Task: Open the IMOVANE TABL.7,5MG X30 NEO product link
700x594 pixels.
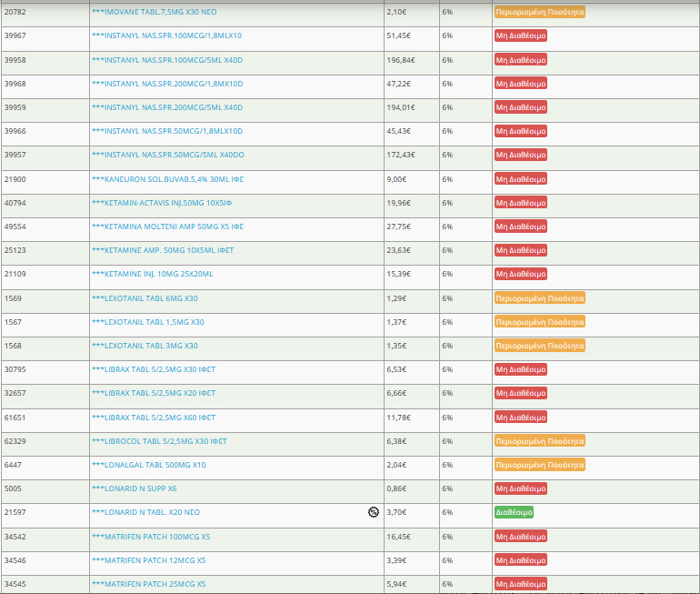Action: (x=154, y=12)
